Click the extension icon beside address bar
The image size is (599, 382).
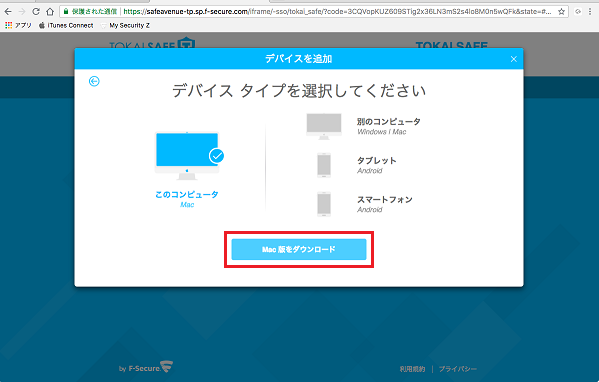578,12
